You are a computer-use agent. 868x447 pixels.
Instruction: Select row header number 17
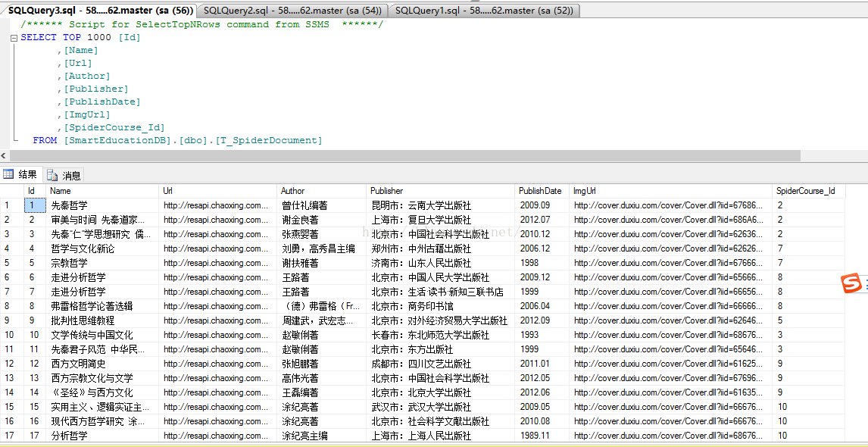(x=11, y=436)
